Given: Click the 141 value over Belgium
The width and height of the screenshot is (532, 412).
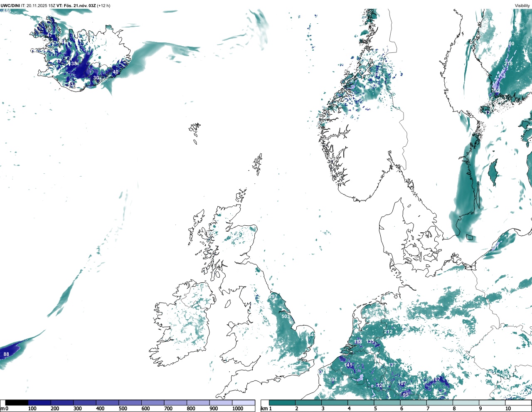Looking at the screenshot, I should click(348, 365).
